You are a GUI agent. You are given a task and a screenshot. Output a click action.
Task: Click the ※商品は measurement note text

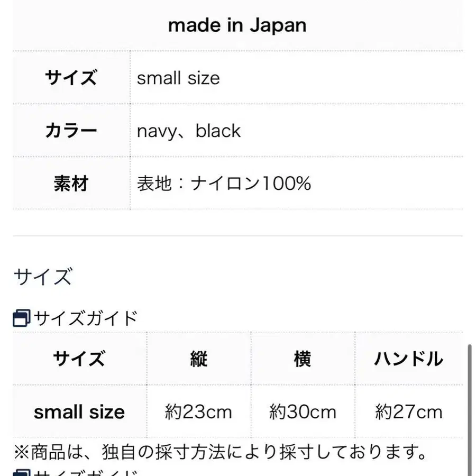[221, 452]
